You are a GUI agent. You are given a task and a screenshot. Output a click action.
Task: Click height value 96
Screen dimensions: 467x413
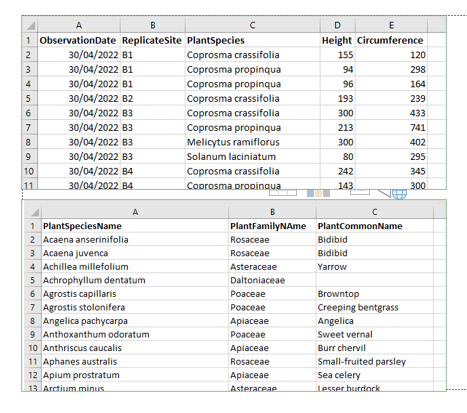tap(338, 84)
